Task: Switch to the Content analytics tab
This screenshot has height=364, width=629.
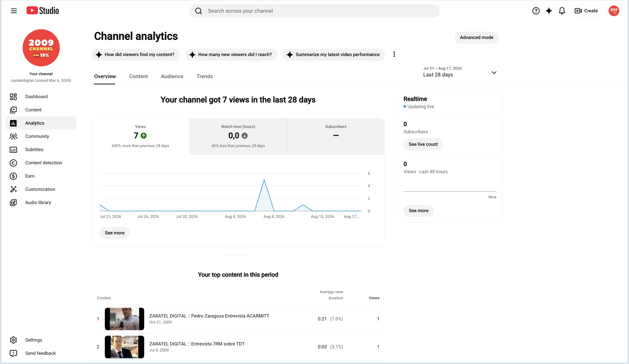Action: [x=138, y=76]
